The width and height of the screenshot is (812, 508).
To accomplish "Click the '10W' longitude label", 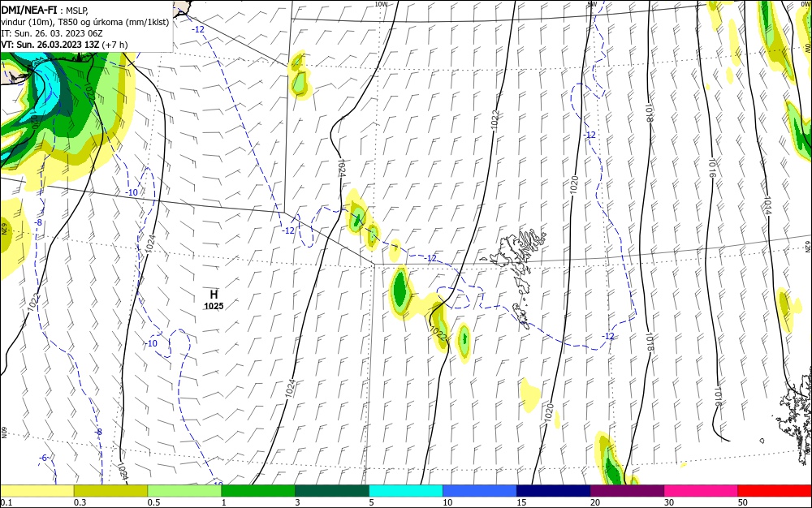I will coord(381,4).
